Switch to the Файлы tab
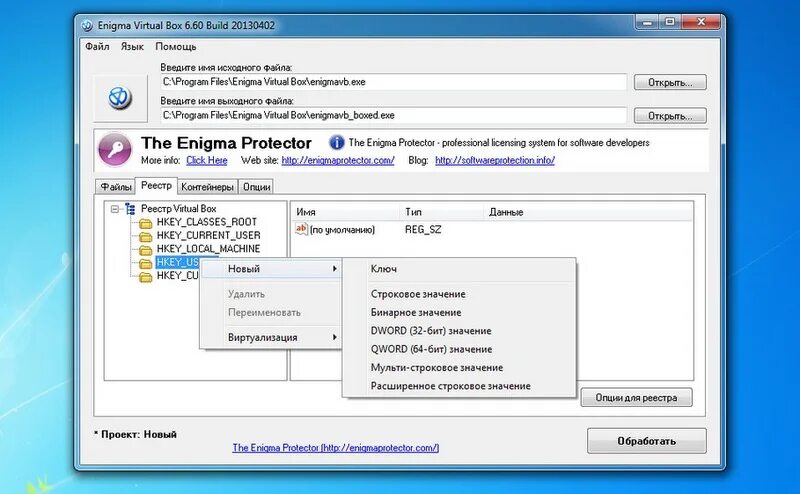Viewport: 800px width, 494px height. click(115, 187)
